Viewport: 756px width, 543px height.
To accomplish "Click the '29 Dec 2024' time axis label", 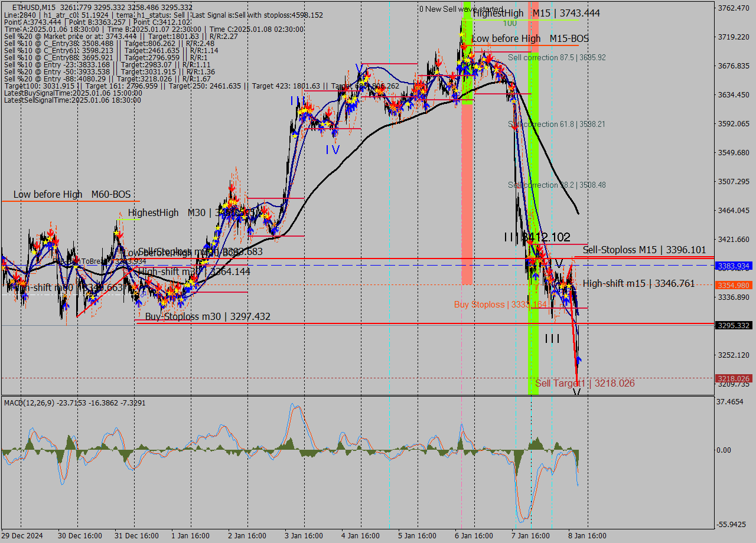I will click(23, 536).
